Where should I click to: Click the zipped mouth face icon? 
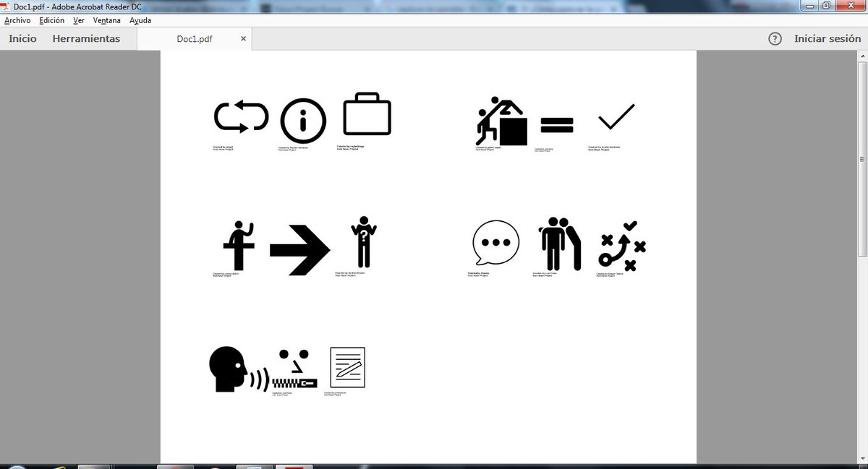coord(294,370)
